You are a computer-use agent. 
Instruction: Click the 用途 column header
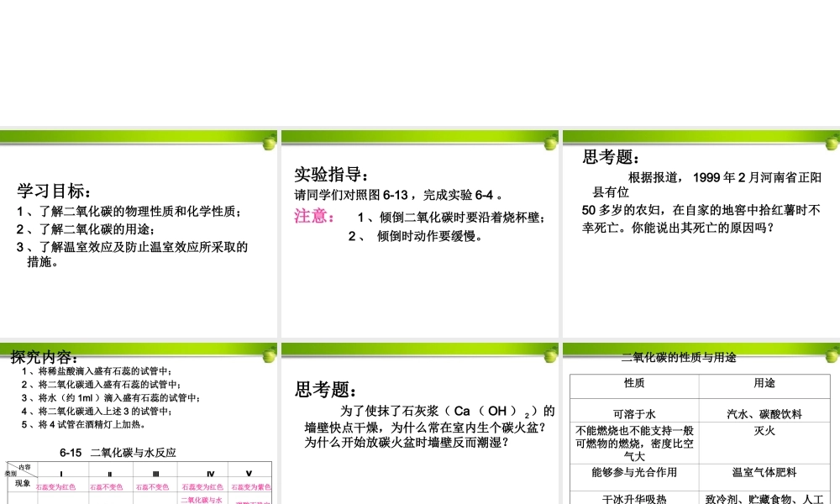(x=764, y=384)
